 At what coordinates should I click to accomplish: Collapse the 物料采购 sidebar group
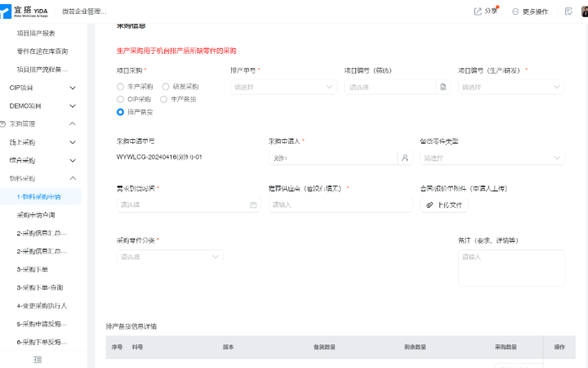73,178
